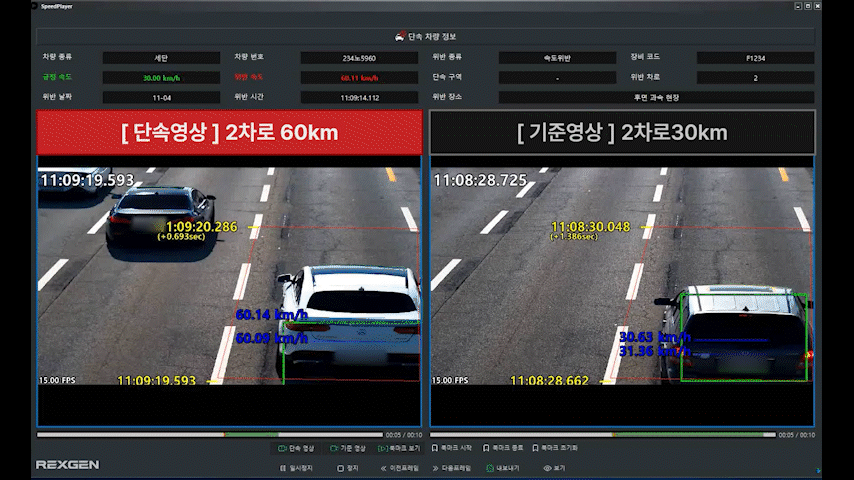Click the 단속 구역 field with dash
Screen dimensions: 854x480
pyautogui.click(x=557, y=78)
